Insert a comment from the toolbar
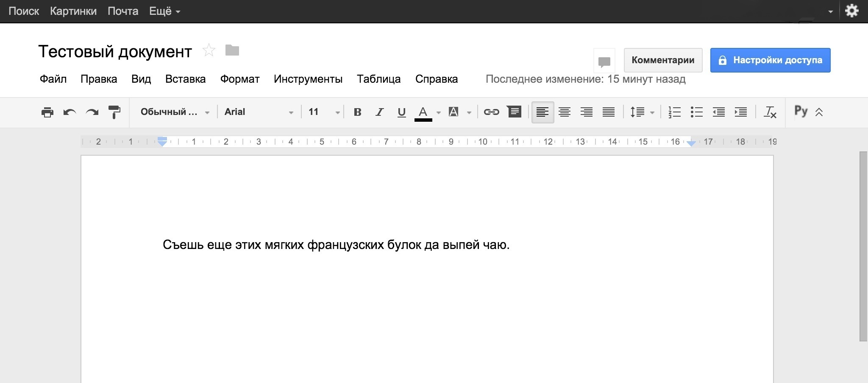Image resolution: width=868 pixels, height=383 pixels. pos(514,112)
